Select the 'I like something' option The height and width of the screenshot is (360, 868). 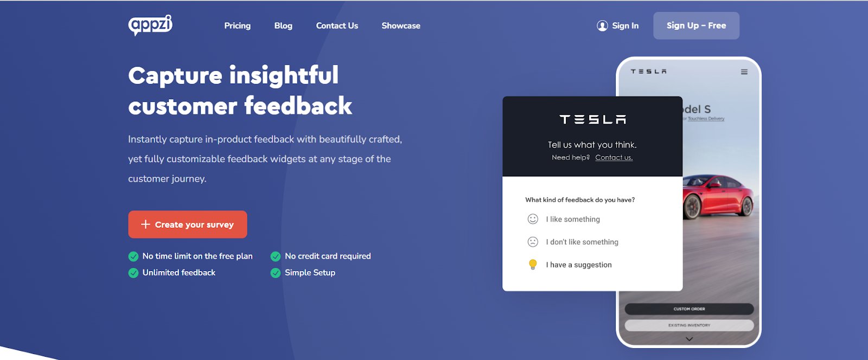click(x=573, y=219)
